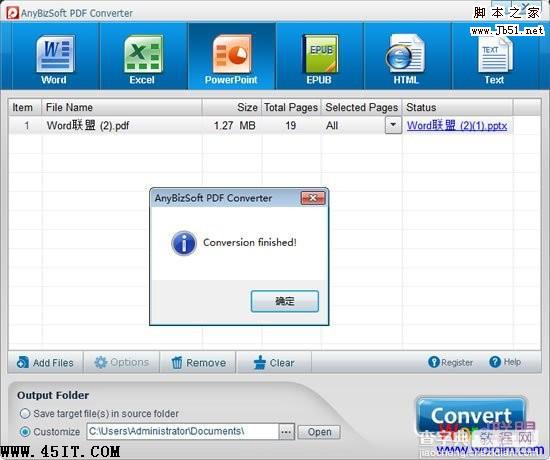Browse output folder with the ellipsis button
The width and height of the screenshot is (550, 460).
(x=286, y=432)
